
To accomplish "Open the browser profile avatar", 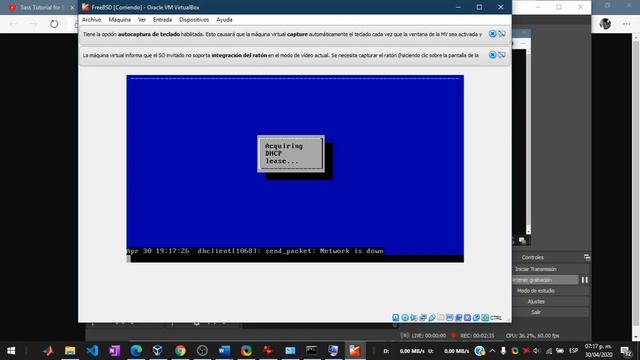I will [x=605, y=24].
